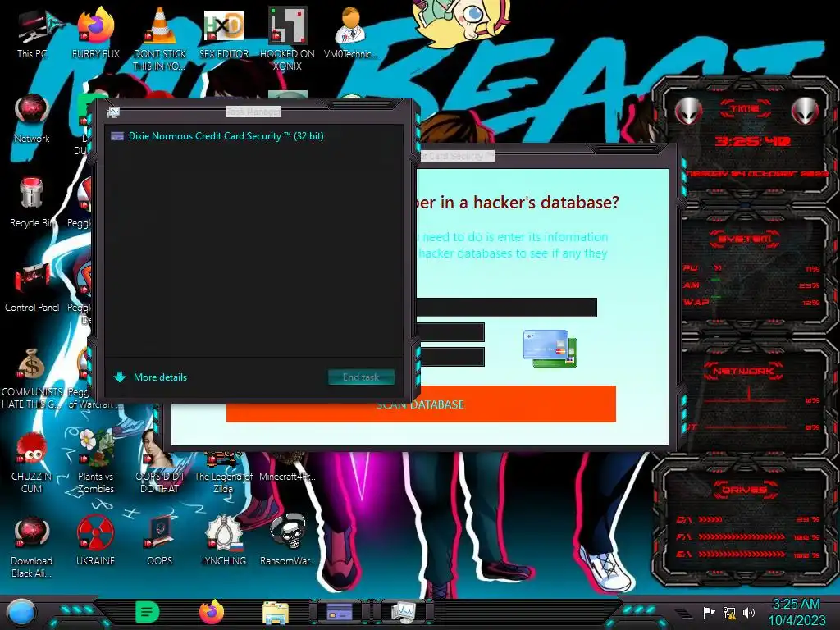This screenshot has height=630, width=840.
Task: Launch the FURRY FUX Firefox shortcut
Action: (96, 32)
